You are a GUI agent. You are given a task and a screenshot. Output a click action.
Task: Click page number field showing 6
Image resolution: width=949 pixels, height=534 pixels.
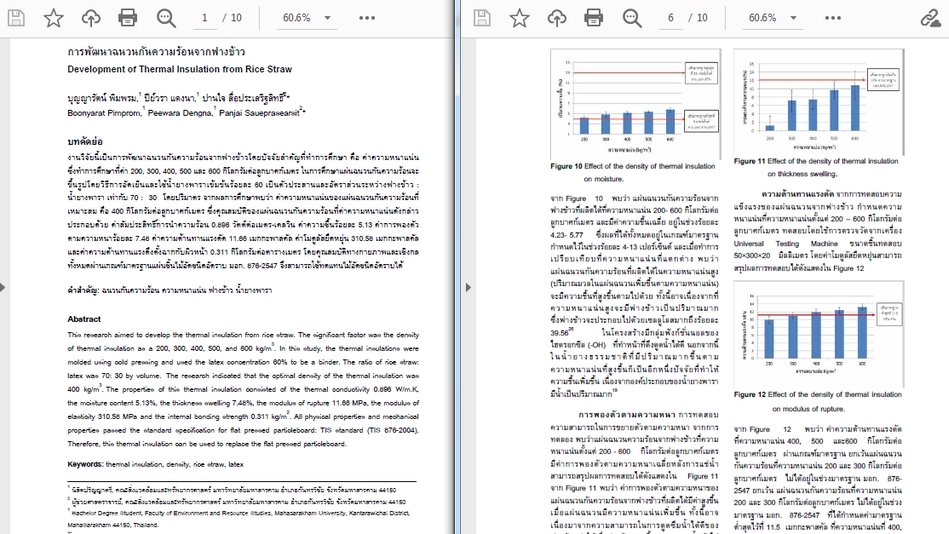[x=671, y=18]
